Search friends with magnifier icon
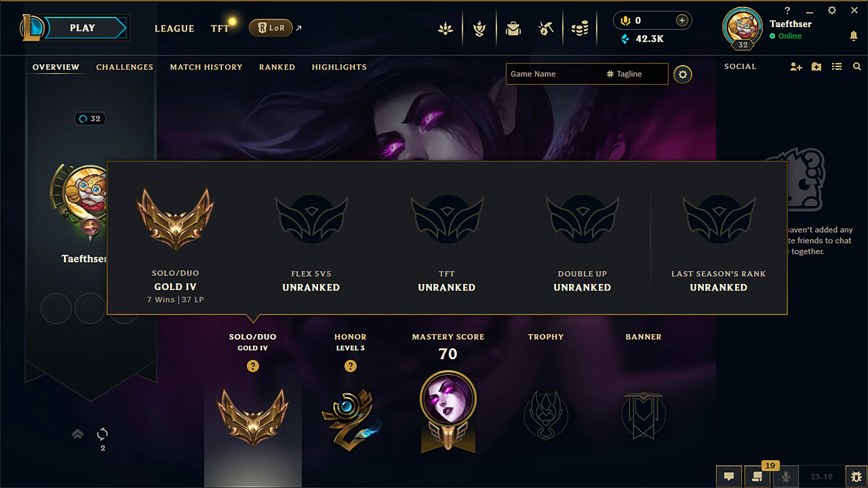The height and width of the screenshot is (488, 868). [857, 66]
